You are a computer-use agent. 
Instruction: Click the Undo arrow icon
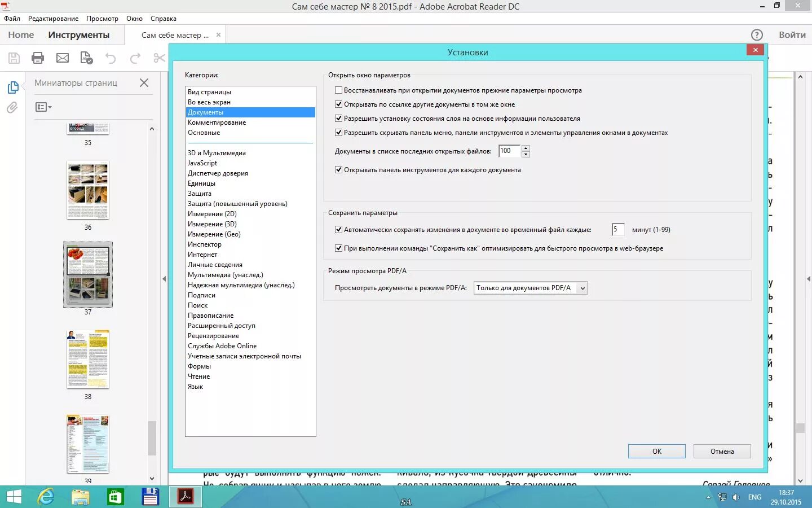[111, 58]
